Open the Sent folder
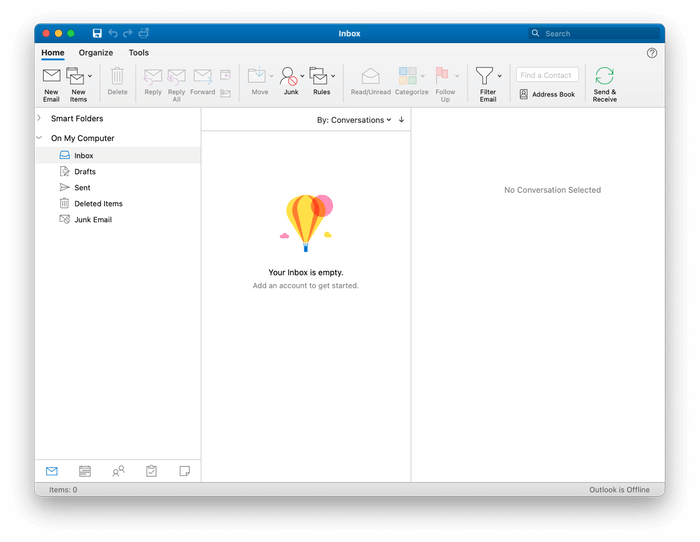Viewport: 700px width, 542px height. [x=118, y=188]
